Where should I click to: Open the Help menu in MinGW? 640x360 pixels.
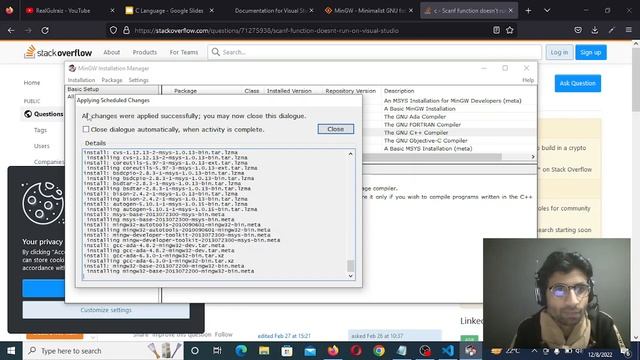528,80
